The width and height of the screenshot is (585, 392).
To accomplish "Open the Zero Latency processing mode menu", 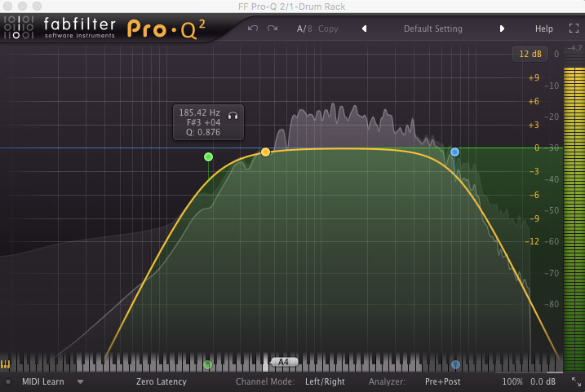I will (162, 381).
